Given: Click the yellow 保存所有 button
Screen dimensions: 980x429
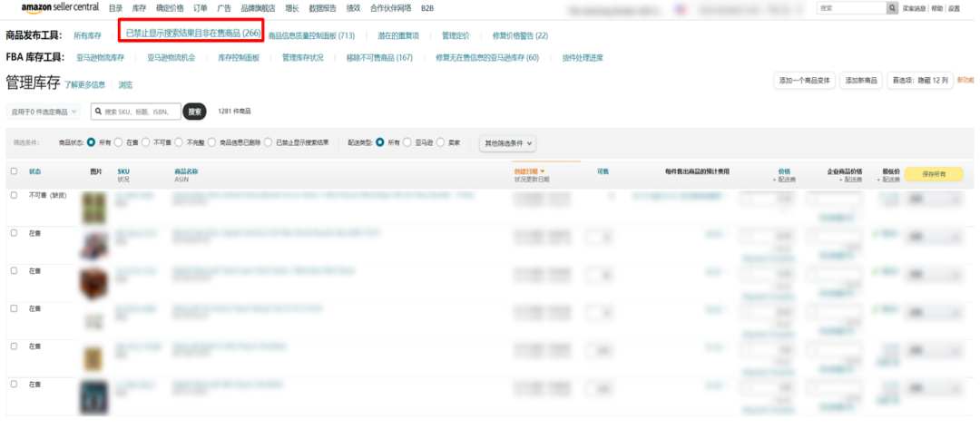Looking at the screenshot, I should [934, 174].
